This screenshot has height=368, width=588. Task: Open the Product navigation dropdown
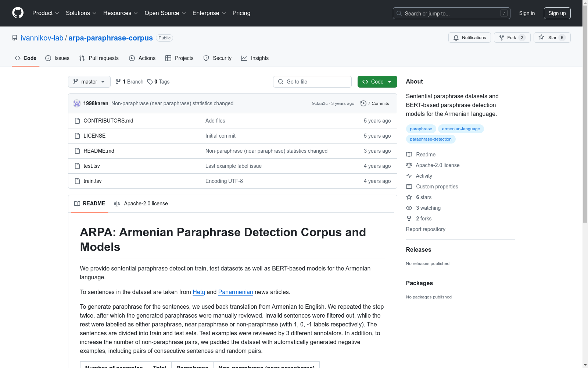click(x=46, y=13)
